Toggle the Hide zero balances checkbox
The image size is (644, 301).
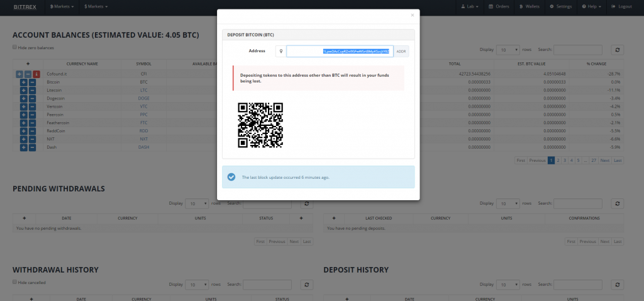[15, 47]
